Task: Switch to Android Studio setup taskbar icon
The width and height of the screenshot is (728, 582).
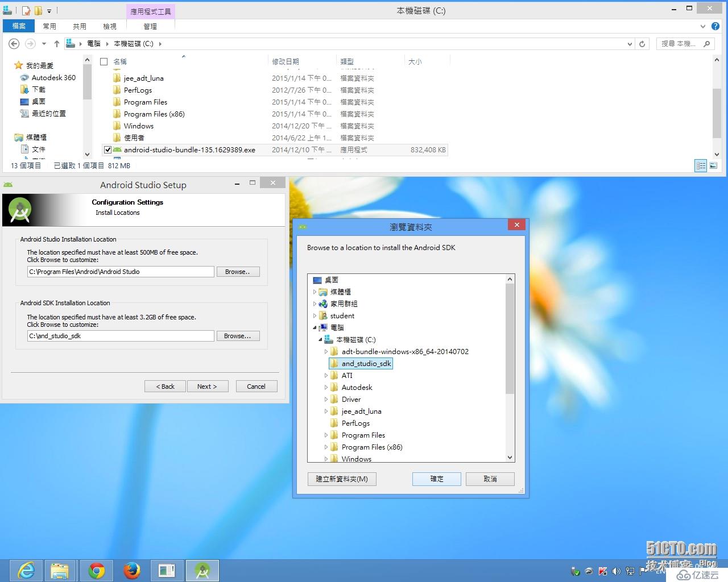Action: coord(202,570)
